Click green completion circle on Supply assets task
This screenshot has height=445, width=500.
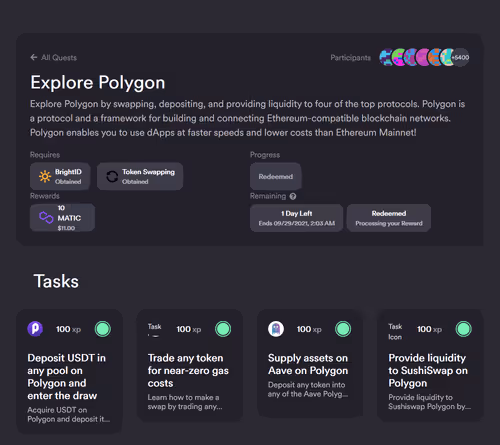point(343,329)
